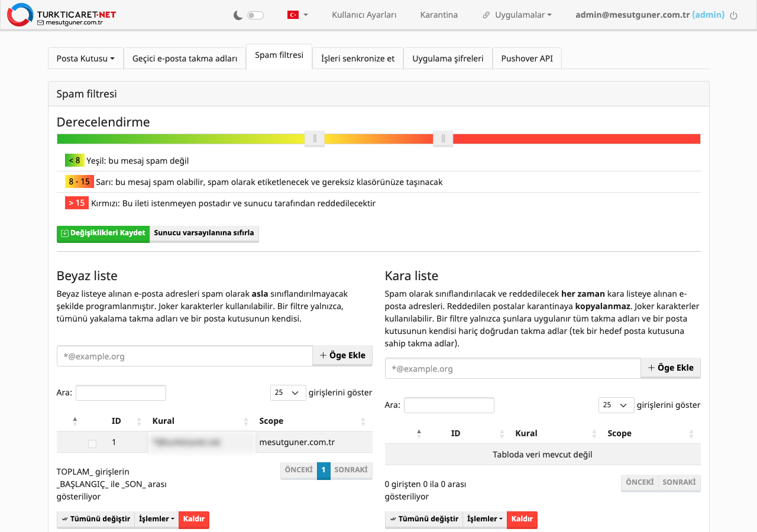Toggle the dark mode switch
757x532 pixels.
(x=255, y=15)
